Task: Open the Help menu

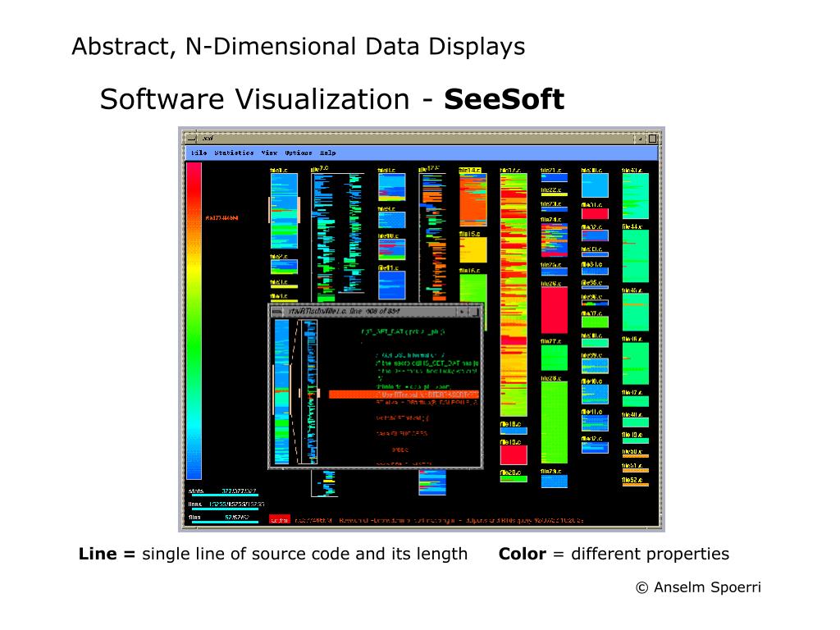Action: (328, 153)
